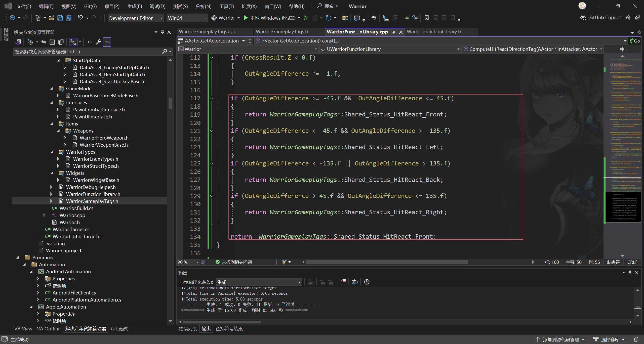Viewport: 644px width, 344px height.
Task: Toggle a bookmark with the bookmark icon
Action: 426,18
